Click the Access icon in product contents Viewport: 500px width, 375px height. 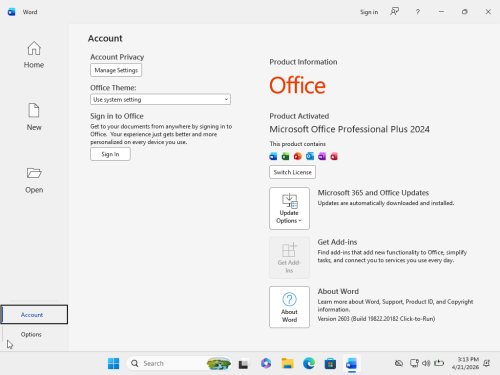click(334, 156)
